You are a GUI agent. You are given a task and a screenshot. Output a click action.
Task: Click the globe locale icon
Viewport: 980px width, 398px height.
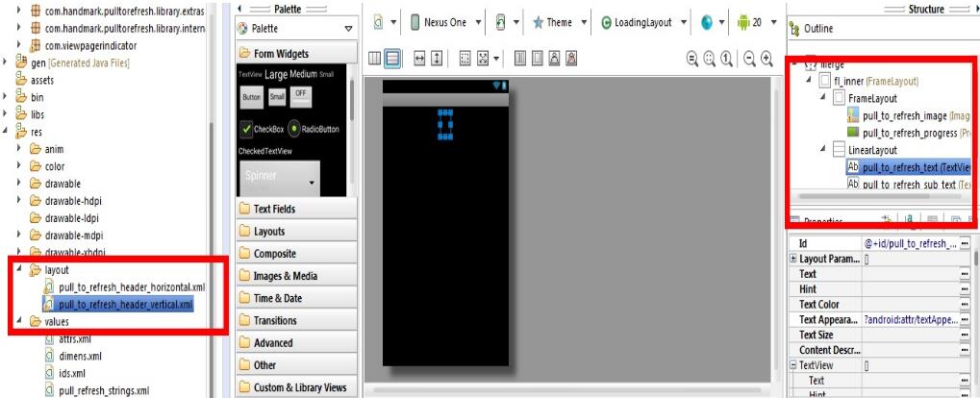point(706,22)
